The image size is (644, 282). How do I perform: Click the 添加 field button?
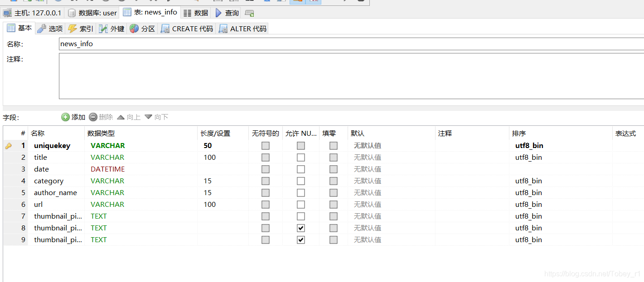click(x=73, y=117)
